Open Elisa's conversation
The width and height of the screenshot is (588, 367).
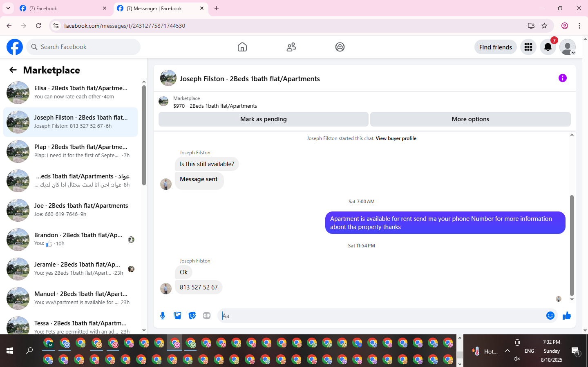point(70,93)
